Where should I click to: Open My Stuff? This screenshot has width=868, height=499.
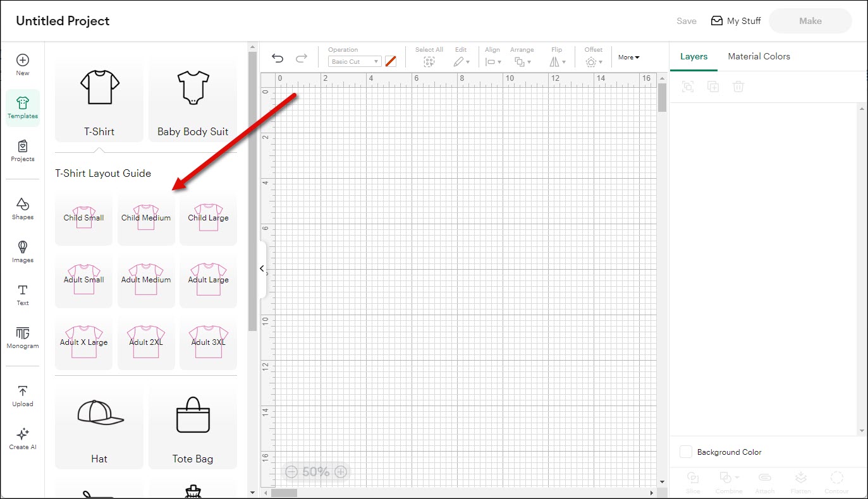tap(736, 21)
